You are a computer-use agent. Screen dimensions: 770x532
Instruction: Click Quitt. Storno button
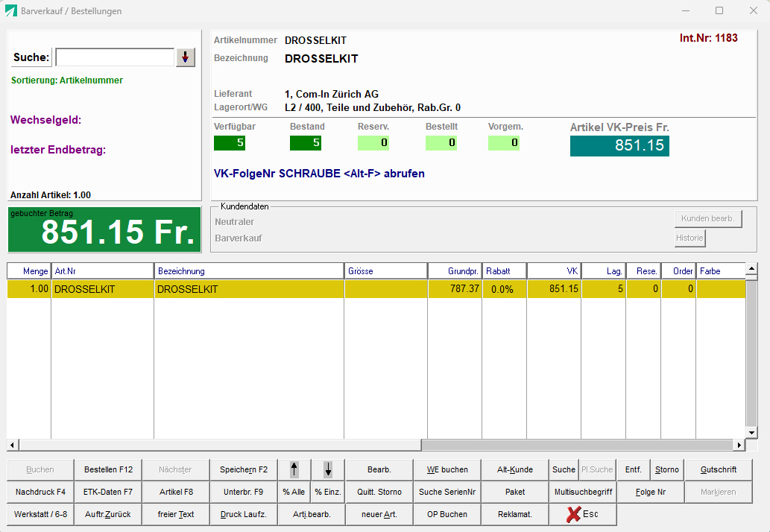pos(379,492)
